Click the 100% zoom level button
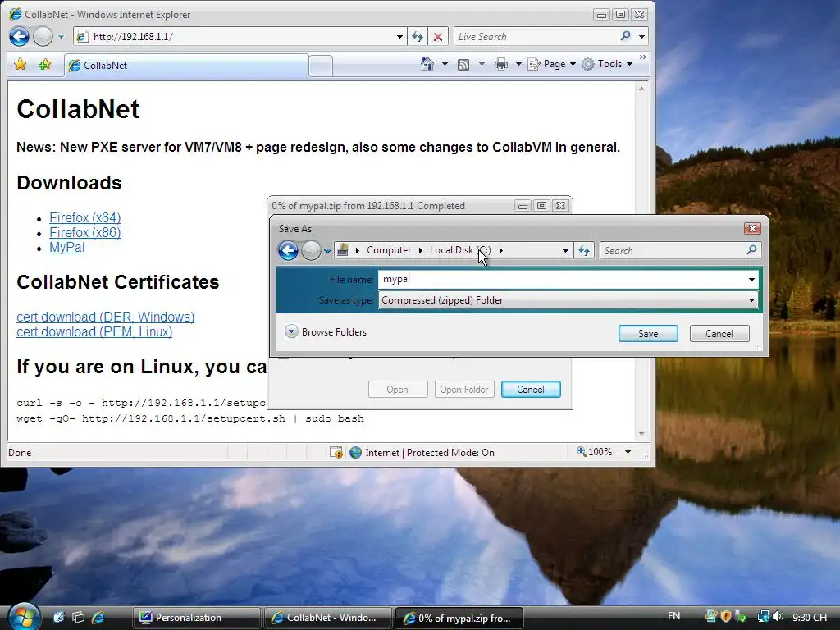This screenshot has width=840, height=630. click(594, 452)
